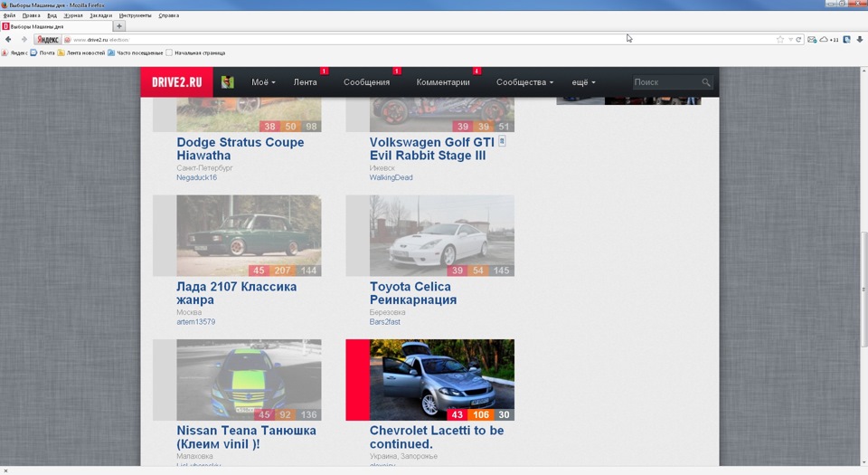Open Dodge Stratus Coupe Hiawatha title link

pos(241,149)
